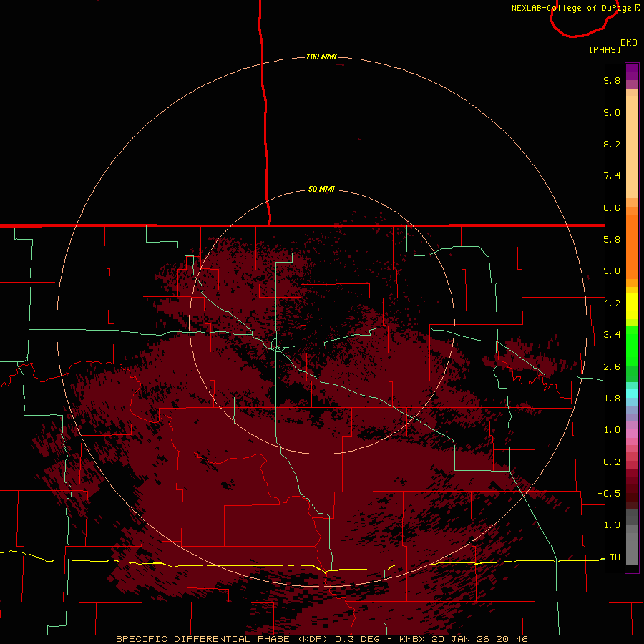The height and width of the screenshot is (644, 644).
Task: Click the 6.6 legend value
Action: 612,208
